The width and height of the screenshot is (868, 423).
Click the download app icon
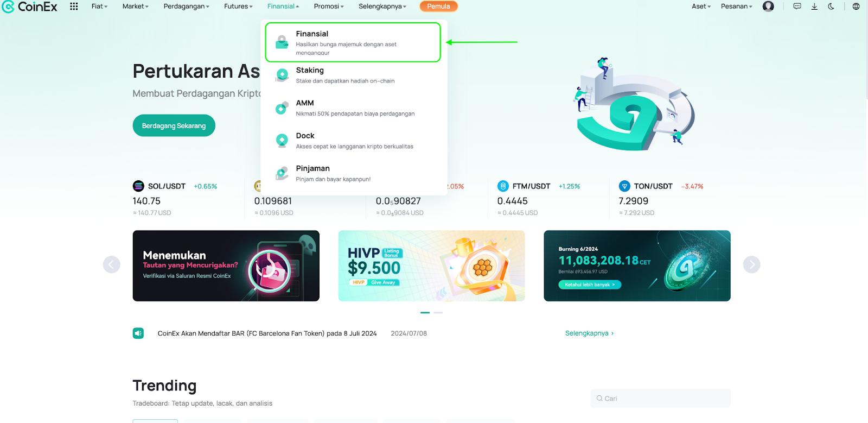[x=814, y=7]
